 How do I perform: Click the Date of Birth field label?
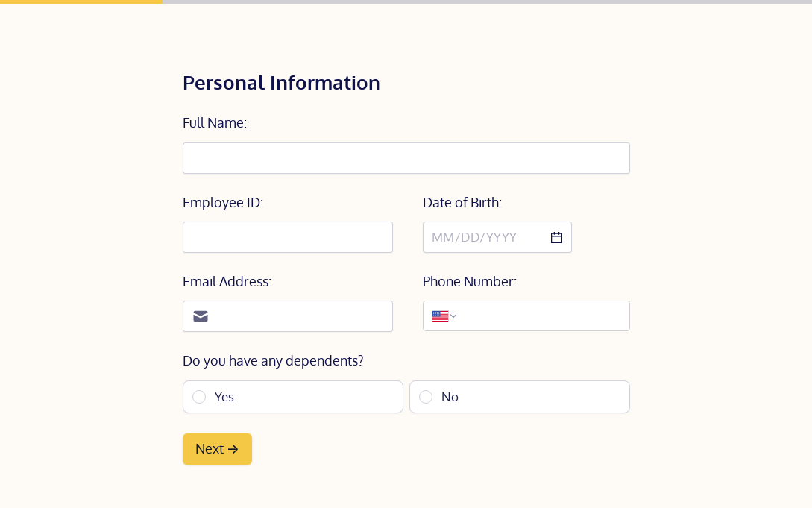(462, 202)
